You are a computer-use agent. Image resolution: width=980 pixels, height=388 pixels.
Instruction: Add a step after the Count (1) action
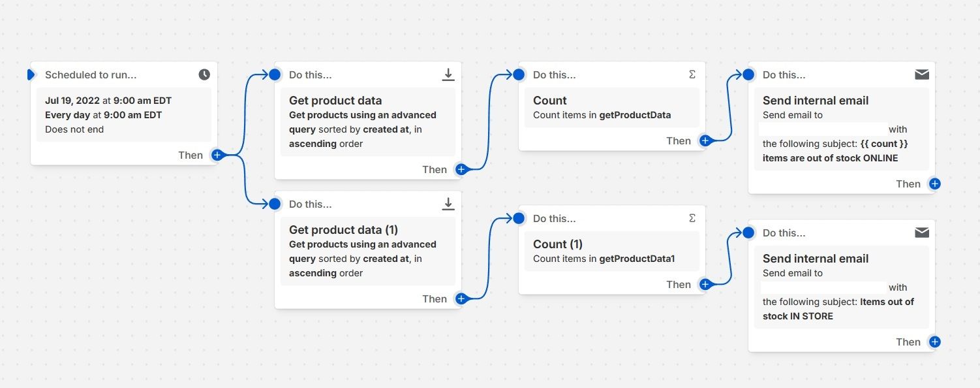[x=705, y=284]
